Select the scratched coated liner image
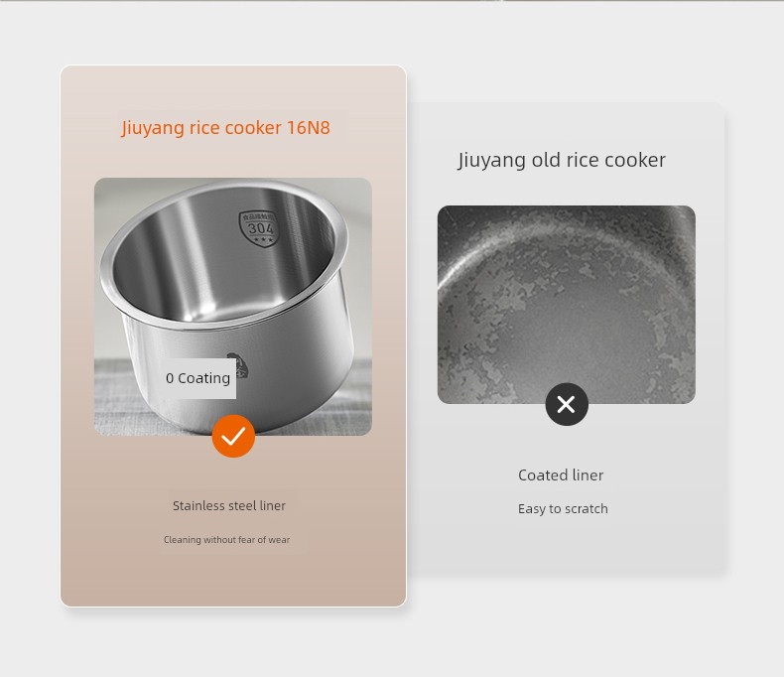784x677 pixels. 567,305
